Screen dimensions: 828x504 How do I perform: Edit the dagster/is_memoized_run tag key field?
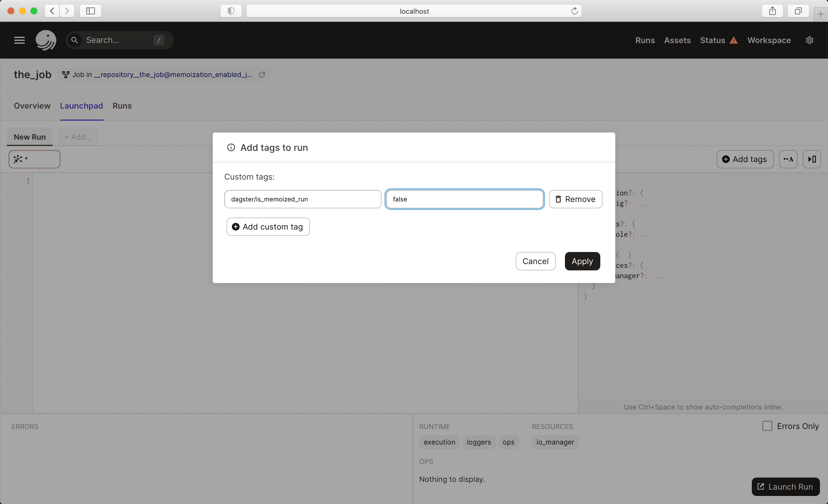(302, 199)
